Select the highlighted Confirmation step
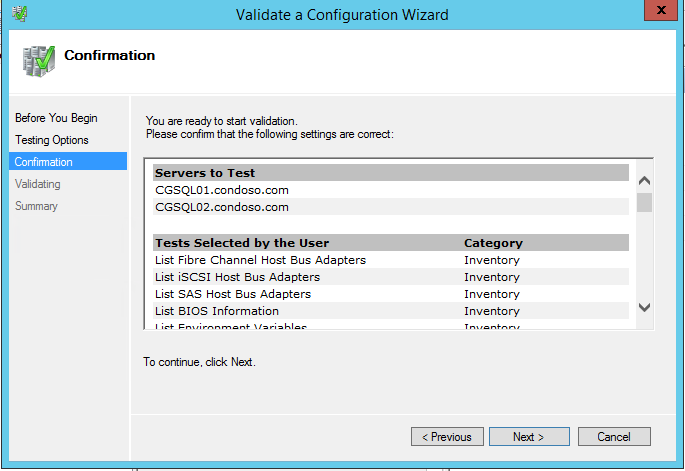685x471 pixels. pyautogui.click(x=68, y=162)
